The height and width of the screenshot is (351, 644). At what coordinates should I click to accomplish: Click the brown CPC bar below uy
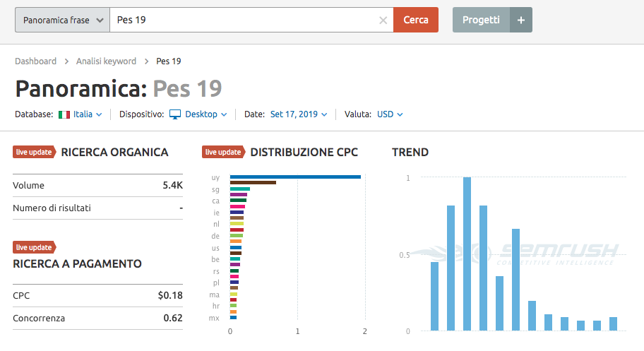click(x=253, y=182)
